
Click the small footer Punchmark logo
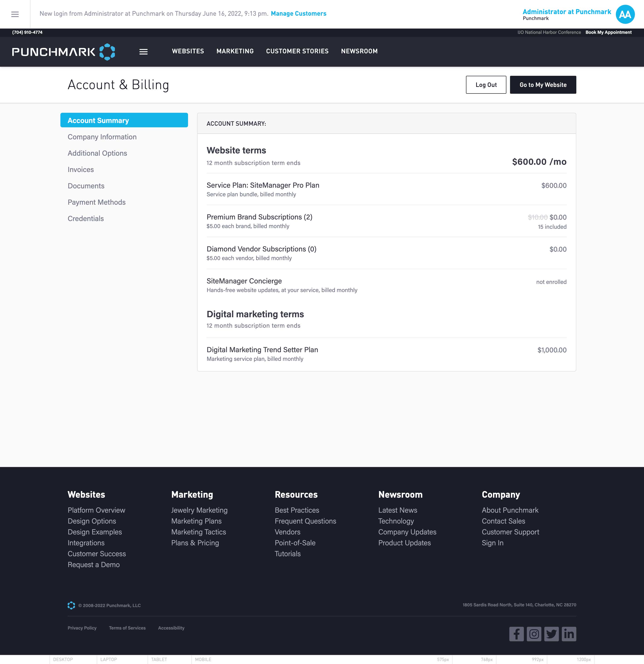coord(71,605)
